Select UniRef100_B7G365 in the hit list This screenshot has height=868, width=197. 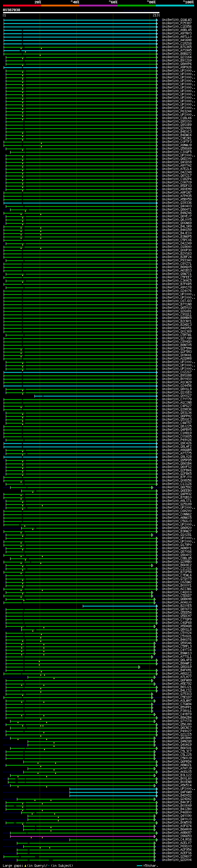[176, 47]
